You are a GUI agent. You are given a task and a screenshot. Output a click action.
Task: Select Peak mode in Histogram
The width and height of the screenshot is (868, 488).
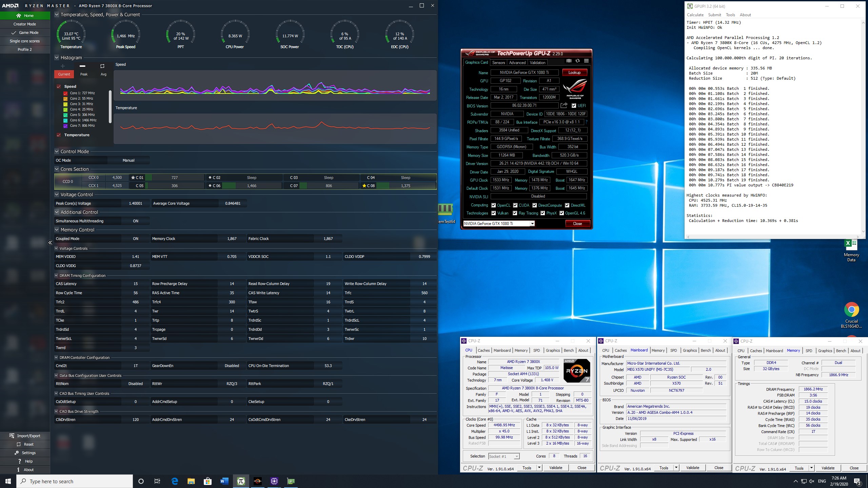84,74
